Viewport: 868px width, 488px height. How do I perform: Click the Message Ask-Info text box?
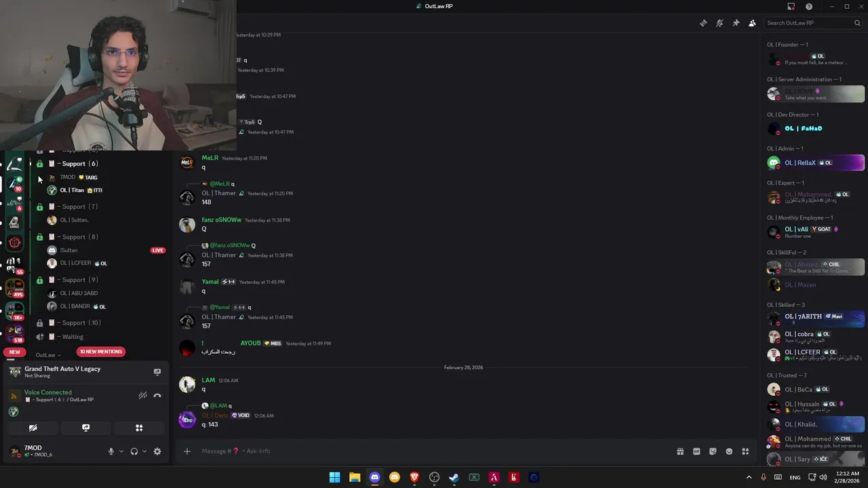434,451
